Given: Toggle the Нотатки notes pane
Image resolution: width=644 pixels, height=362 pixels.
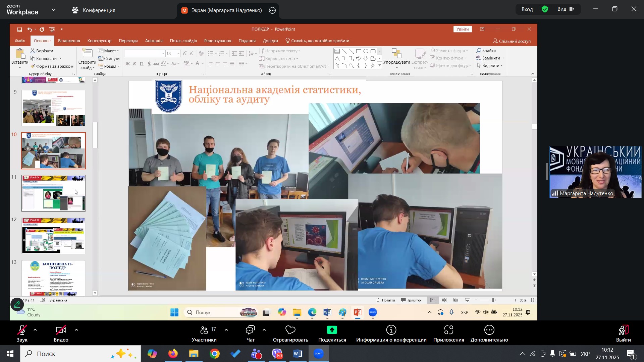Looking at the screenshot, I should tap(386, 300).
